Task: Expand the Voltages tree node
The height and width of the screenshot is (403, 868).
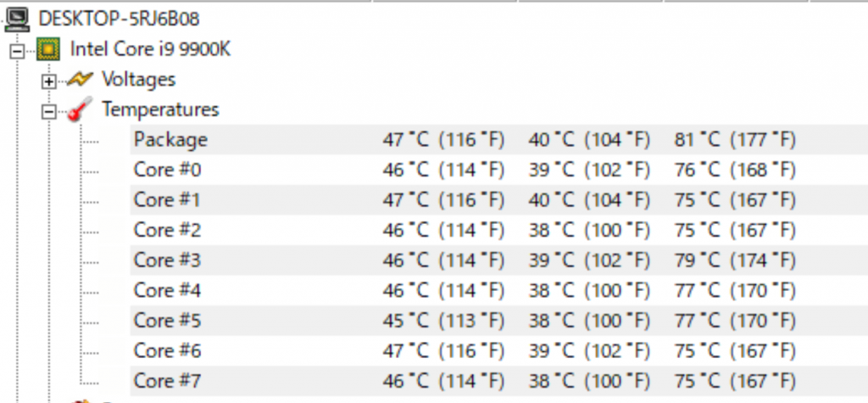Action: (49, 81)
